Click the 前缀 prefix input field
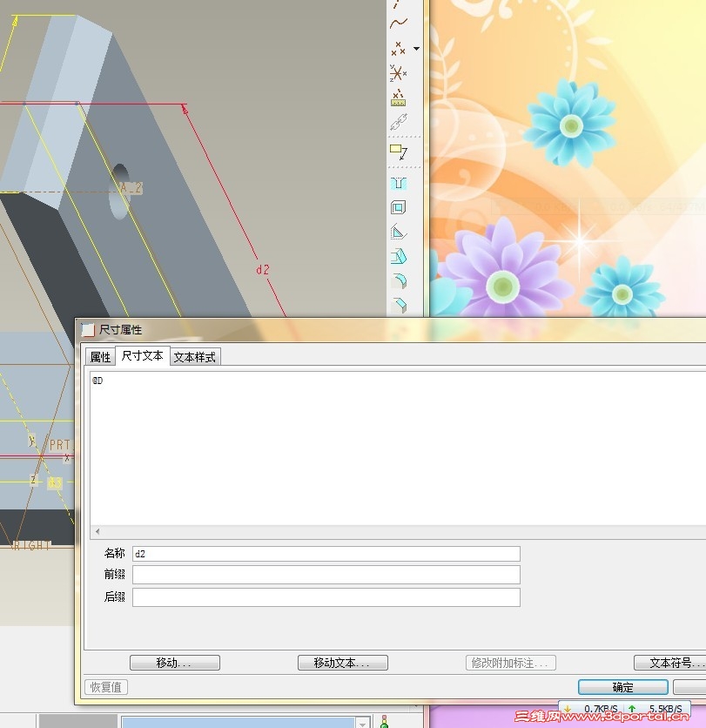 click(326, 575)
